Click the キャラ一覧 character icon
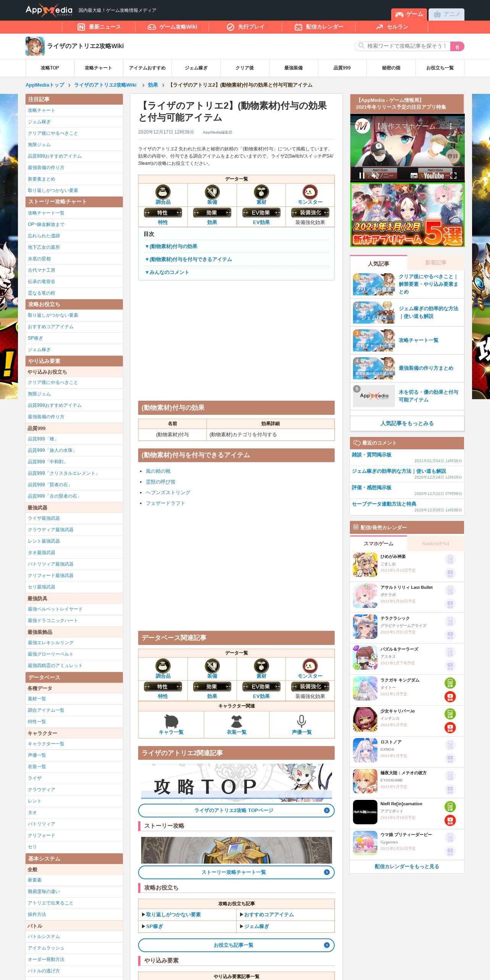Image resolution: width=490 pixels, height=980 pixels. pos(171,721)
